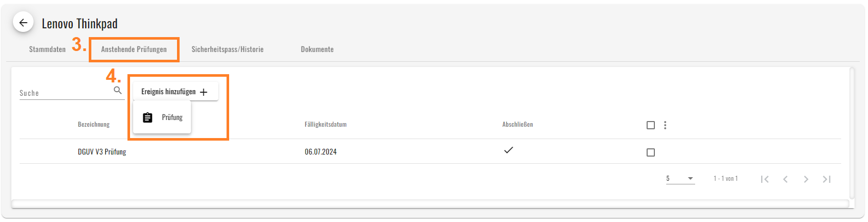Select the Prüfung clipboard icon

(148, 117)
